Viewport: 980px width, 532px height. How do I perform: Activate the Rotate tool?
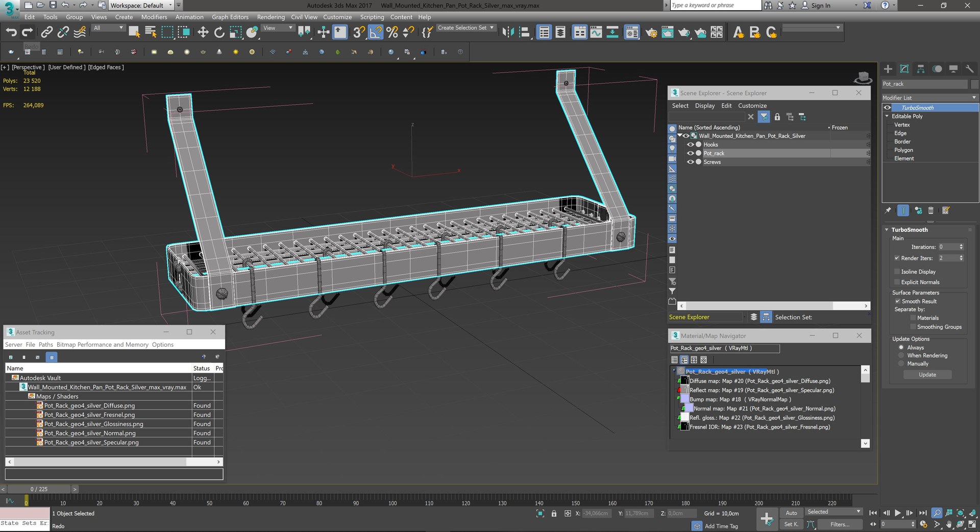point(219,32)
